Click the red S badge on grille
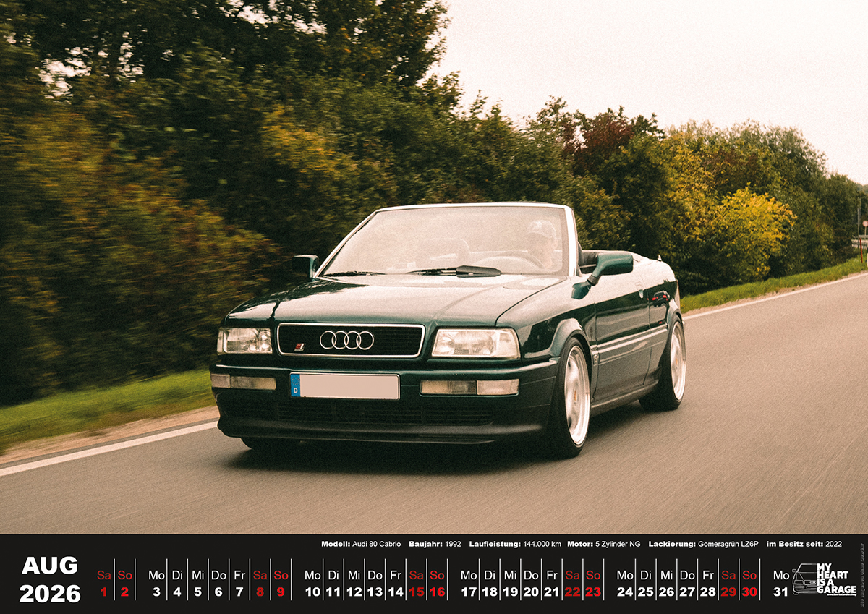Screen dimensions: 868x614 coord(299,347)
